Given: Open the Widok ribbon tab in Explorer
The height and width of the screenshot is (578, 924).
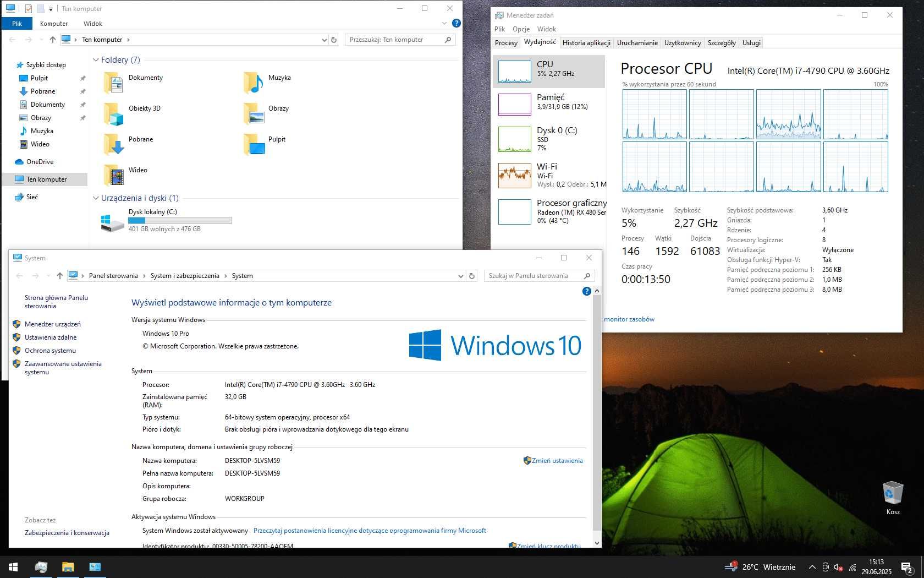Looking at the screenshot, I should coord(93,24).
